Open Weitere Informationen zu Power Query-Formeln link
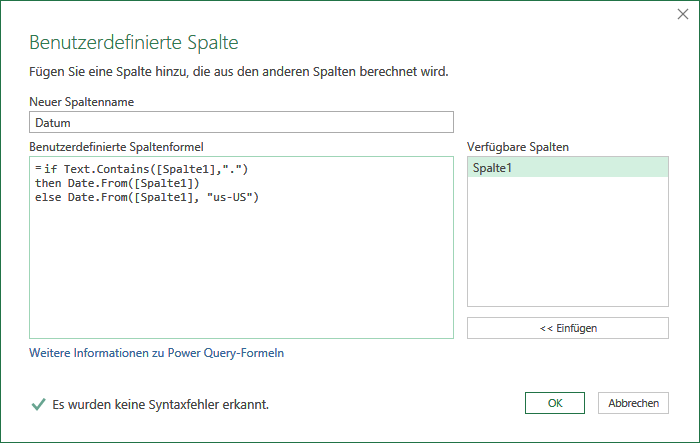This screenshot has height=443, width=700. click(156, 353)
